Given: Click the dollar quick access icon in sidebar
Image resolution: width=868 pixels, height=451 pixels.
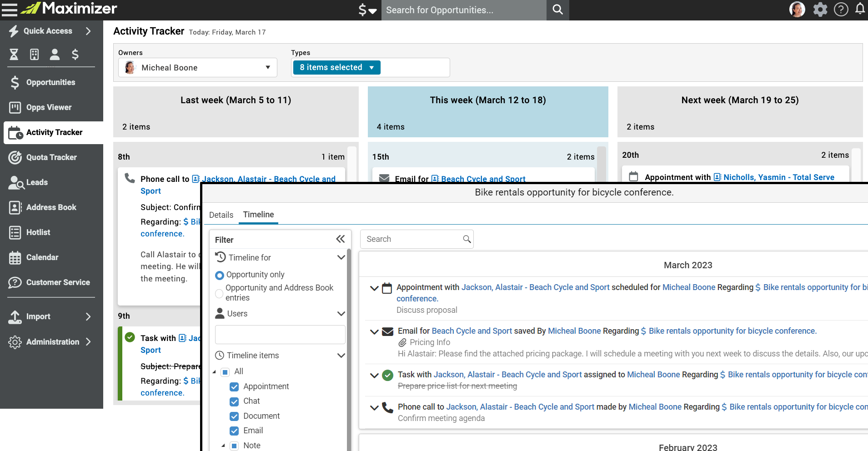Looking at the screenshot, I should (75, 55).
